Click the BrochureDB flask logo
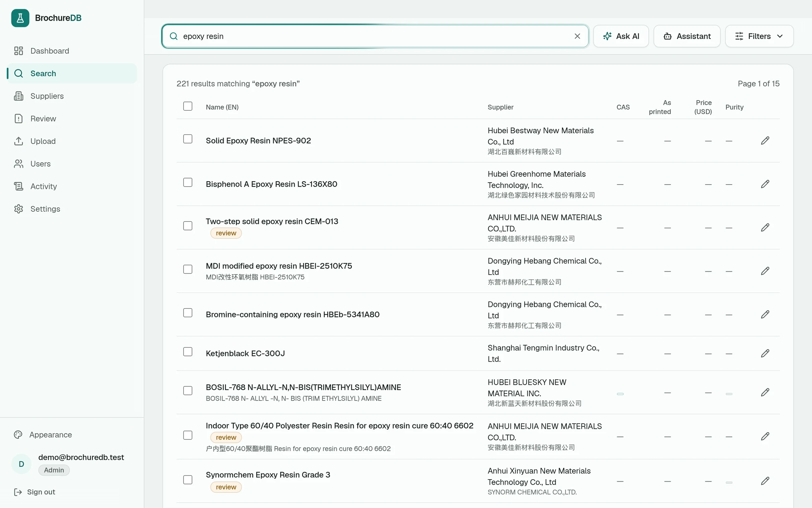 pyautogui.click(x=20, y=18)
